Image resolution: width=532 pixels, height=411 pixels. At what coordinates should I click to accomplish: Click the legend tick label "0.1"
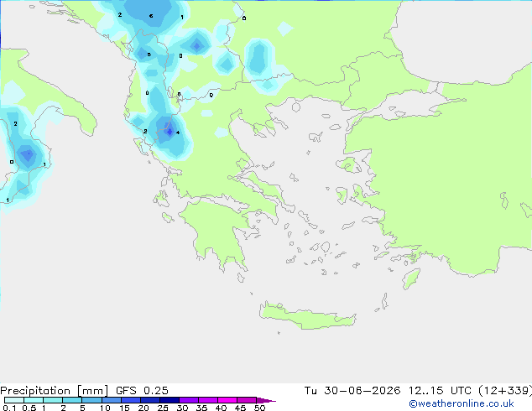pyautogui.click(x=9, y=408)
